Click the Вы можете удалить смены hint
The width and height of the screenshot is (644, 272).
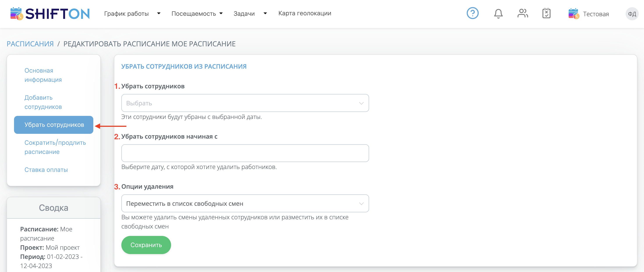coord(235,222)
